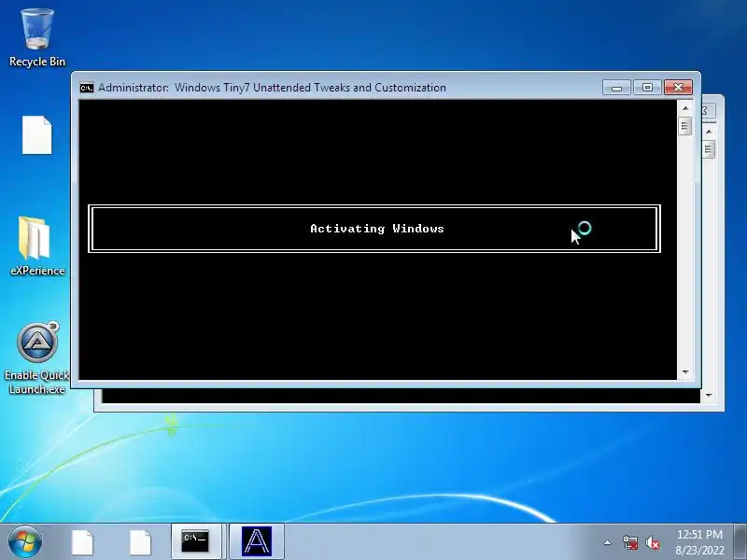This screenshot has height=560, width=747.
Task: Open the Windows Start orb
Action: pos(25,541)
